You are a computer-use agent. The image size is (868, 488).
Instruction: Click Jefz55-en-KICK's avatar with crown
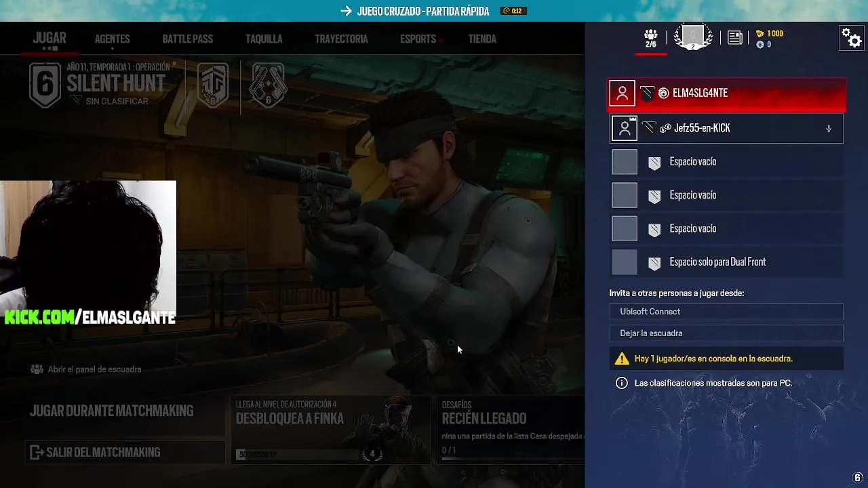tap(625, 128)
